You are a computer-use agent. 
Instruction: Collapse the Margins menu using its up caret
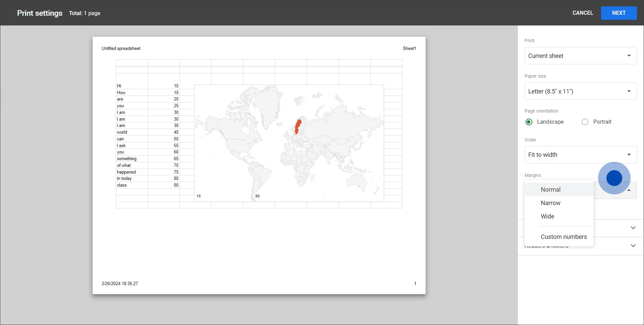click(x=629, y=190)
